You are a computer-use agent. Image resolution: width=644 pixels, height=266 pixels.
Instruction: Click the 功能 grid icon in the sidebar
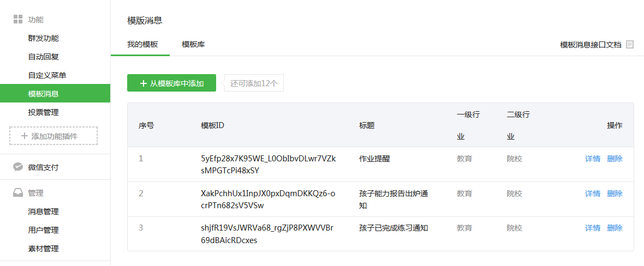point(17,19)
